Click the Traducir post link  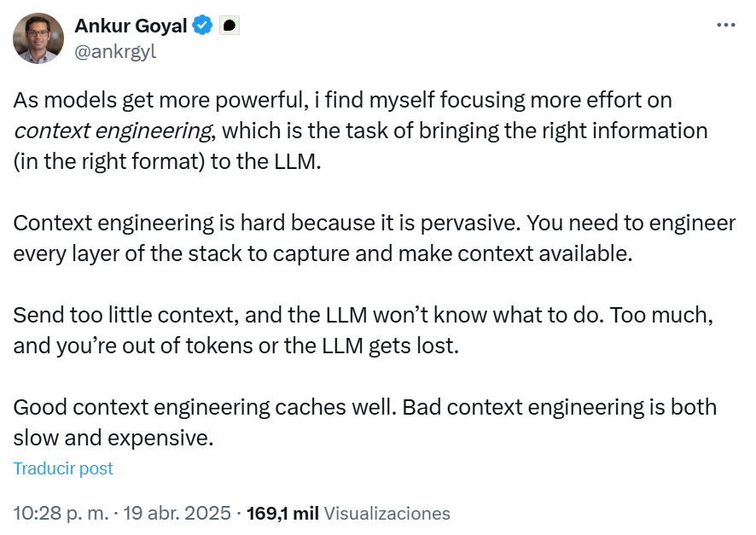(x=63, y=468)
